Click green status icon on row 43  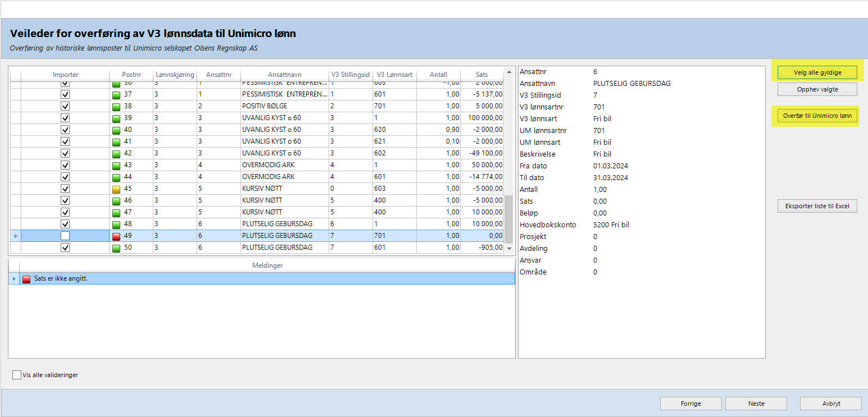116,165
